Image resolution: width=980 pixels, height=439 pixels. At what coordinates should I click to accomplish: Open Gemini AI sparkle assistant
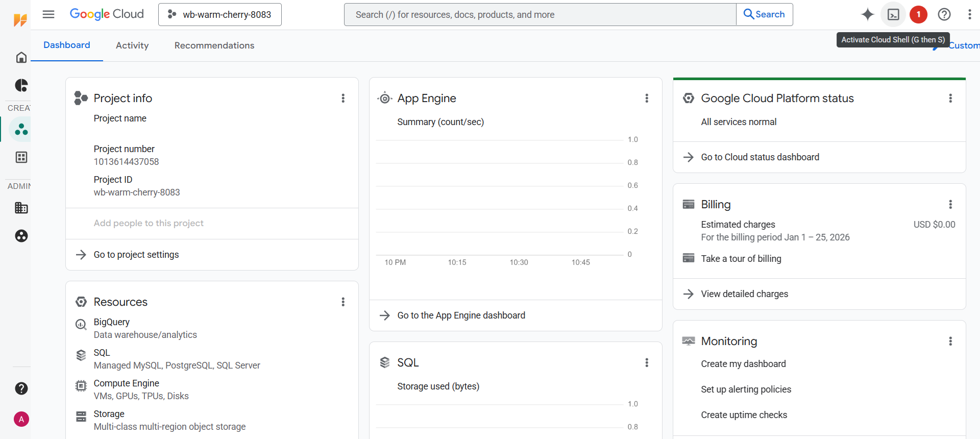867,14
